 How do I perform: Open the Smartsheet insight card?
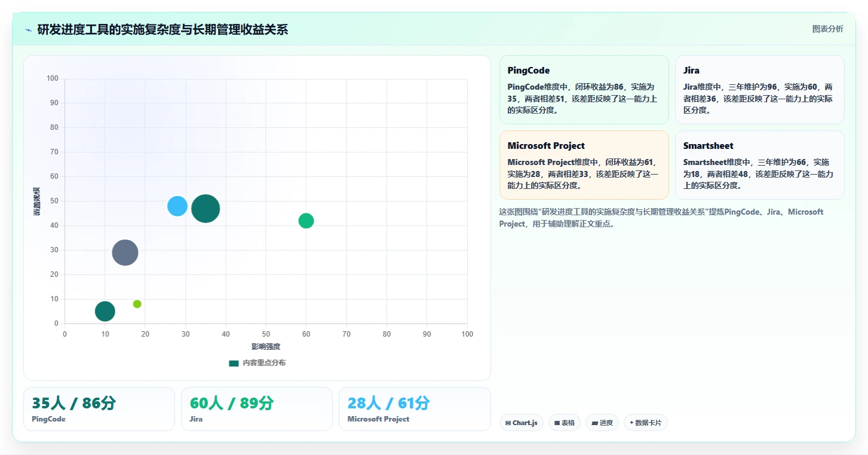click(x=759, y=165)
